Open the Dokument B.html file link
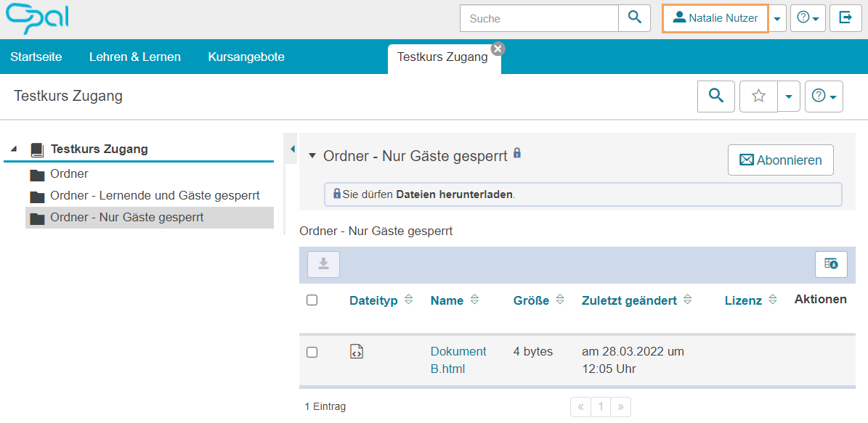This screenshot has height=423, width=868. [458, 360]
